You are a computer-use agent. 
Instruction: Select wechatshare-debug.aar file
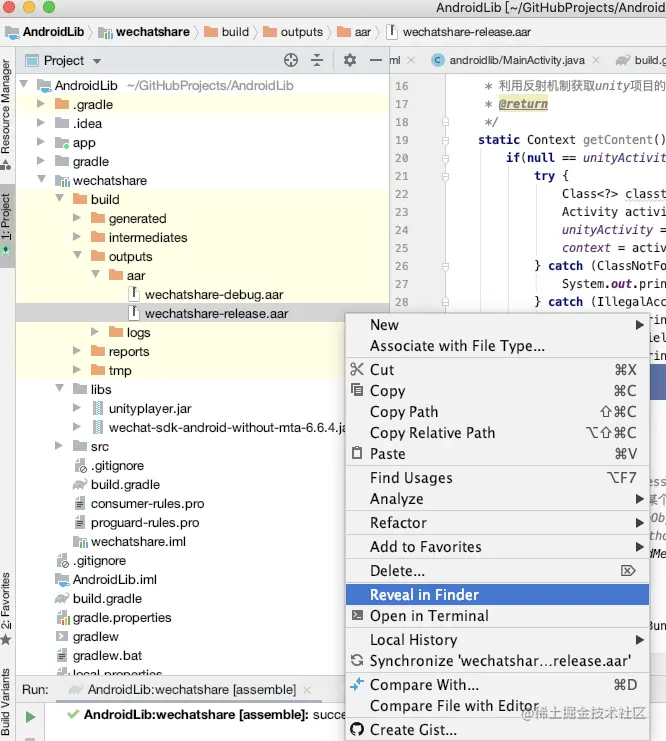pyautogui.click(x=214, y=294)
